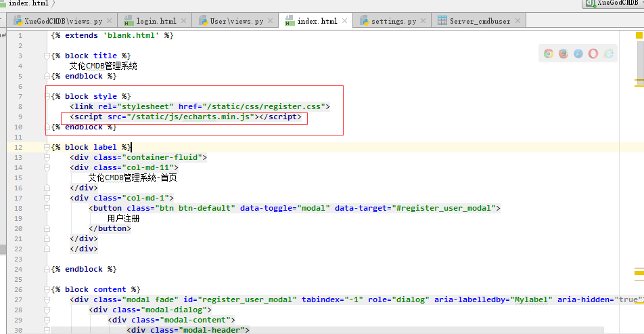Open page preview in Firefox browser icon

pyautogui.click(x=563, y=54)
